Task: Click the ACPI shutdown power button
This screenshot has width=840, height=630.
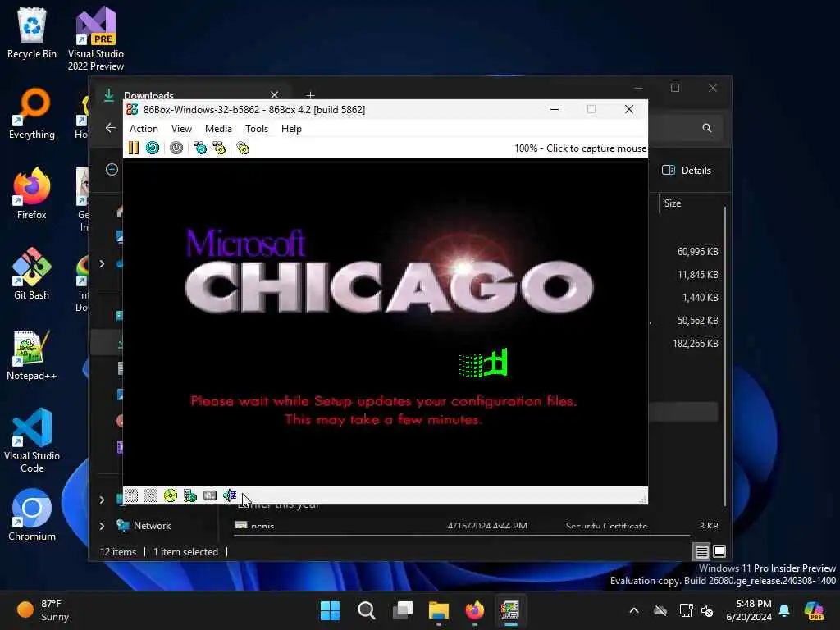Action: pos(176,148)
